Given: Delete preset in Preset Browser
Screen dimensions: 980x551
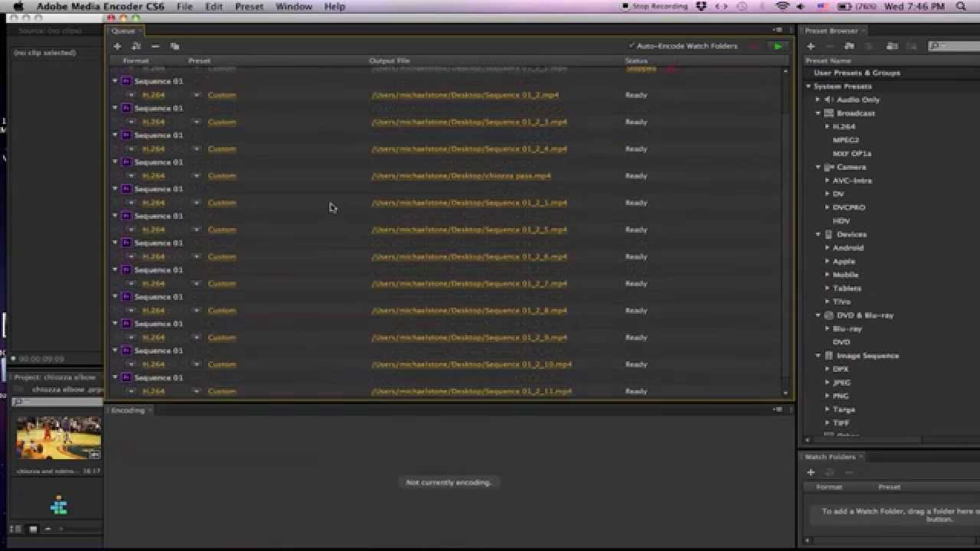Looking at the screenshot, I should click(x=830, y=47).
